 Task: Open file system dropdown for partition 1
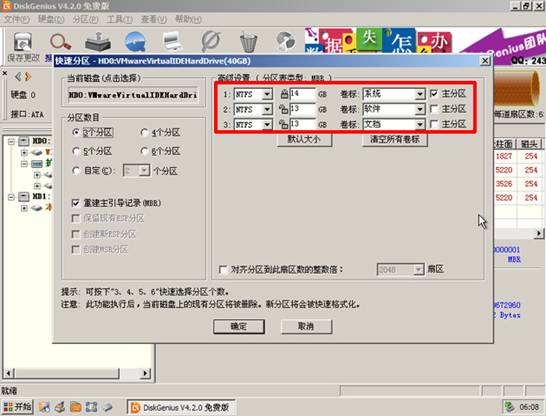[267, 94]
